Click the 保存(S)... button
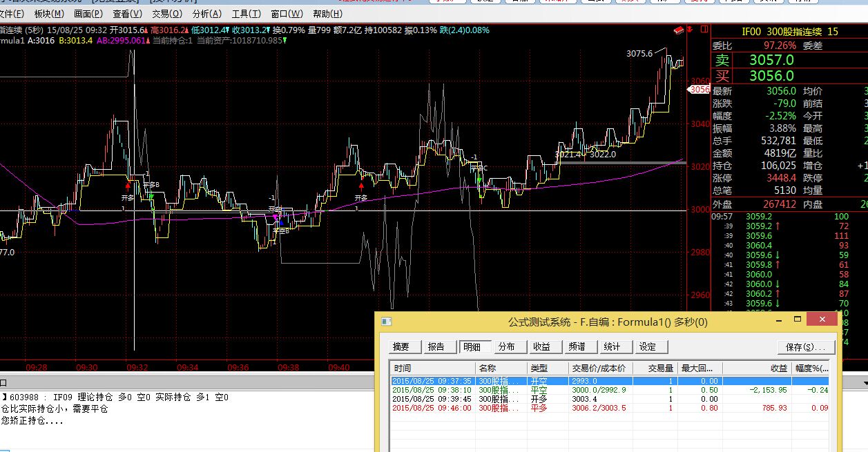This screenshot has height=452, width=868. click(x=806, y=346)
